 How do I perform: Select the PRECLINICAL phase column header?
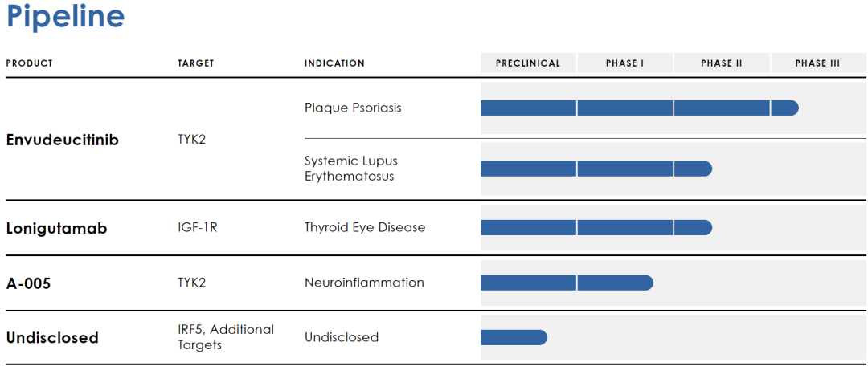pos(528,63)
